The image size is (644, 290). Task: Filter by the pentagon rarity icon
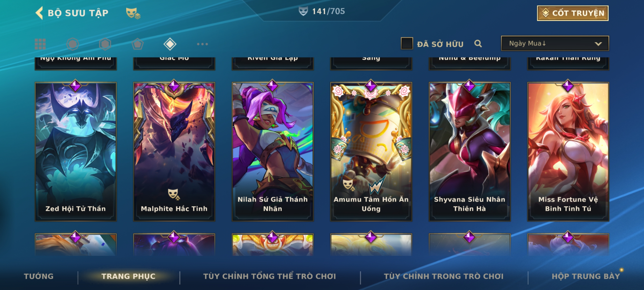pyautogui.click(x=137, y=44)
